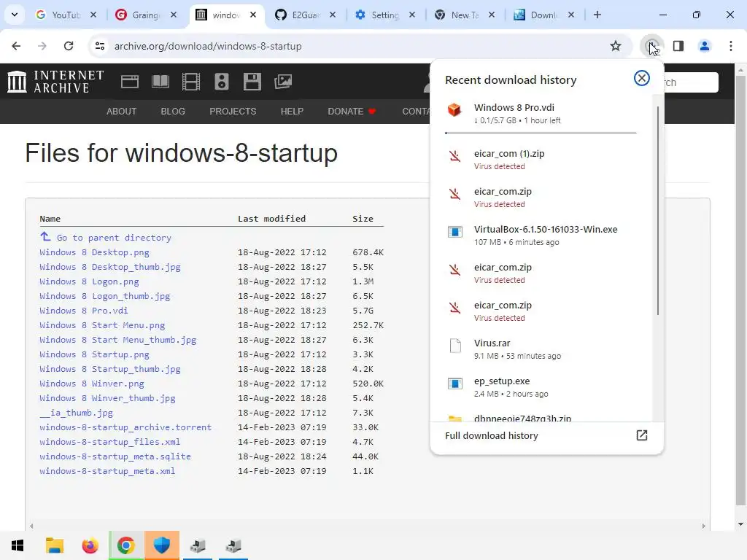747x560 pixels.
Task: Open the PROJECTS menu link
Action: click(233, 112)
